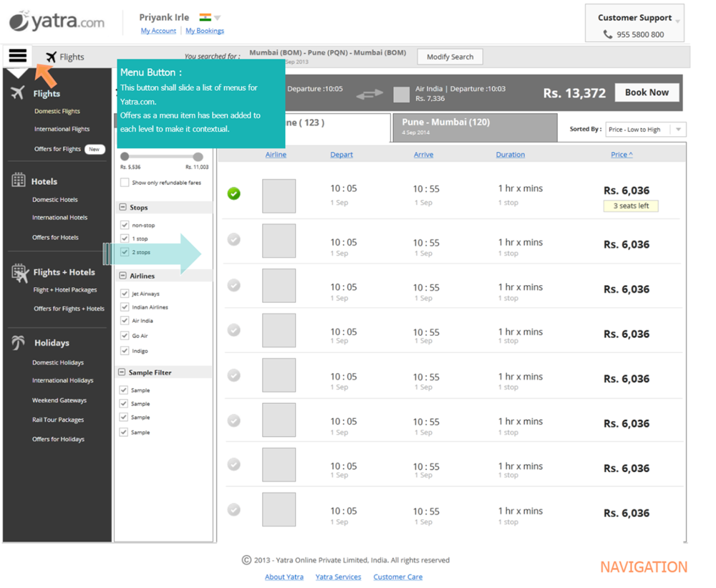
Task: Click the phone icon in Customer Support
Action: (x=607, y=34)
